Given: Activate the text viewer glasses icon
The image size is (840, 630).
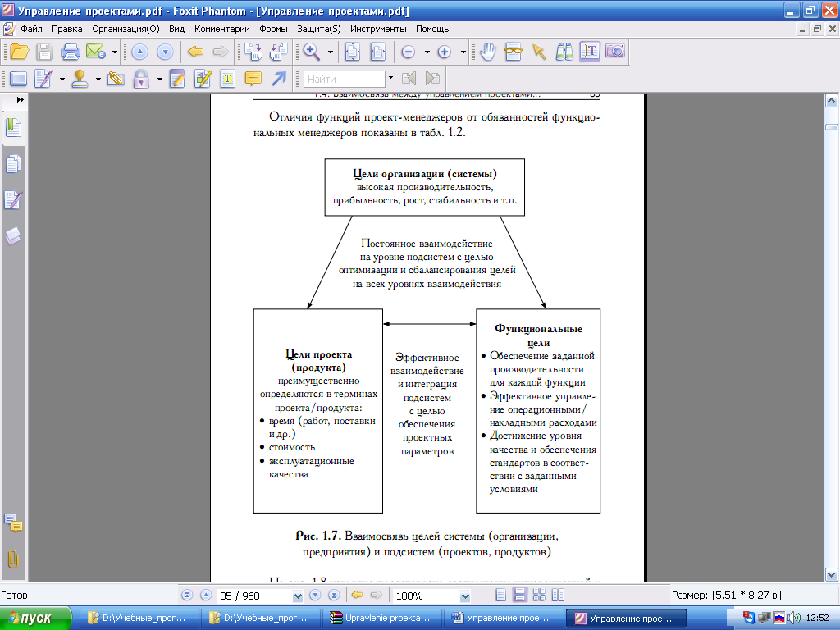Looking at the screenshot, I should point(514,52).
